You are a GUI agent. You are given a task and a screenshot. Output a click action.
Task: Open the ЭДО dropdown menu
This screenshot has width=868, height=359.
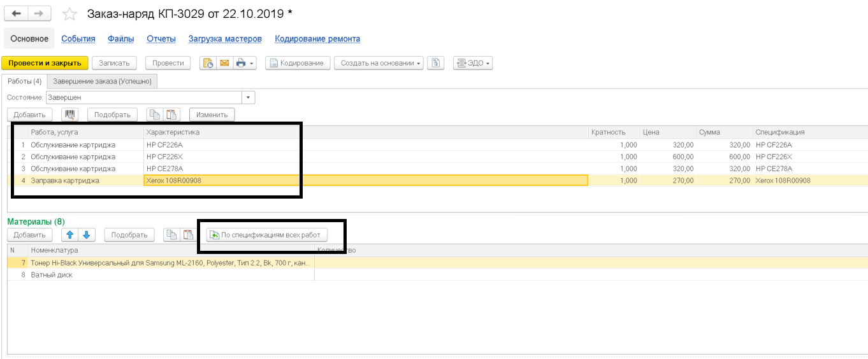click(x=472, y=63)
